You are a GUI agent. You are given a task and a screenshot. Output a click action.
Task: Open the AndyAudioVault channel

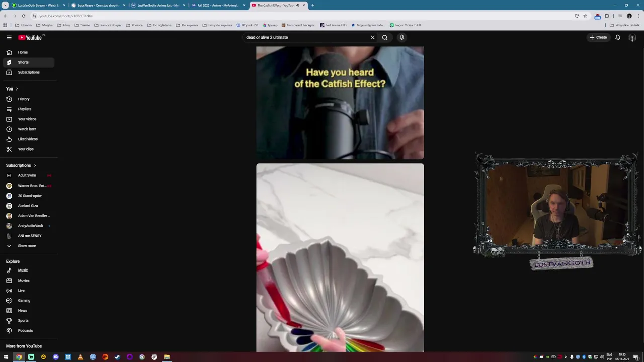29,226
